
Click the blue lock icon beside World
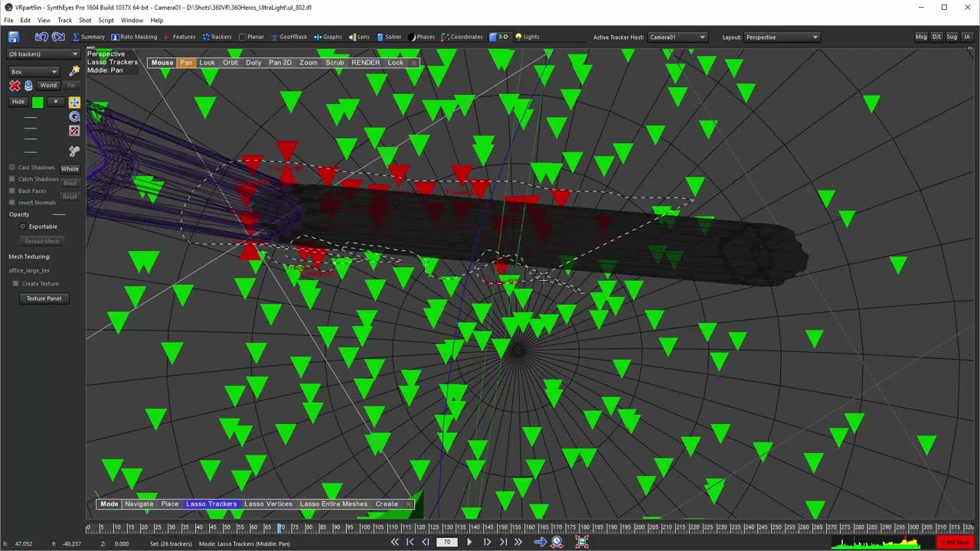(28, 86)
